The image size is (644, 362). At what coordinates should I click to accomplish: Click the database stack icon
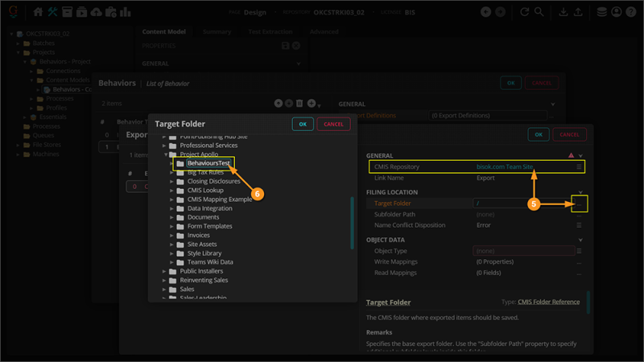tap(602, 12)
